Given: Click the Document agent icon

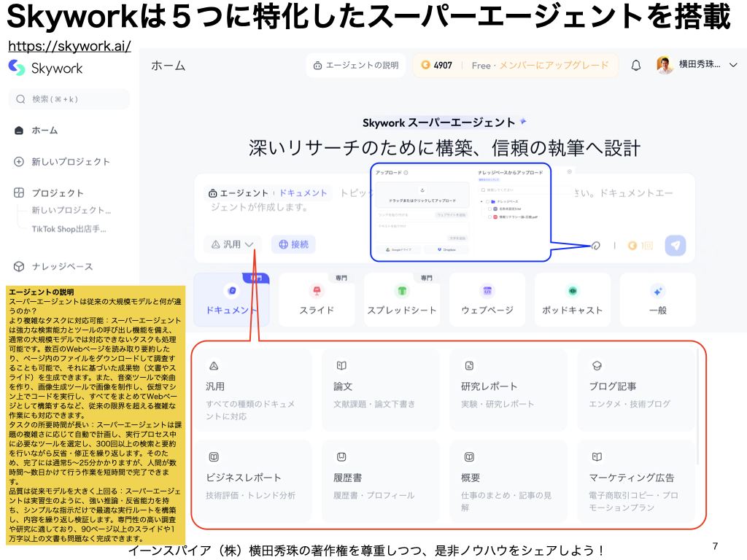Looking at the screenshot, I should (x=231, y=290).
